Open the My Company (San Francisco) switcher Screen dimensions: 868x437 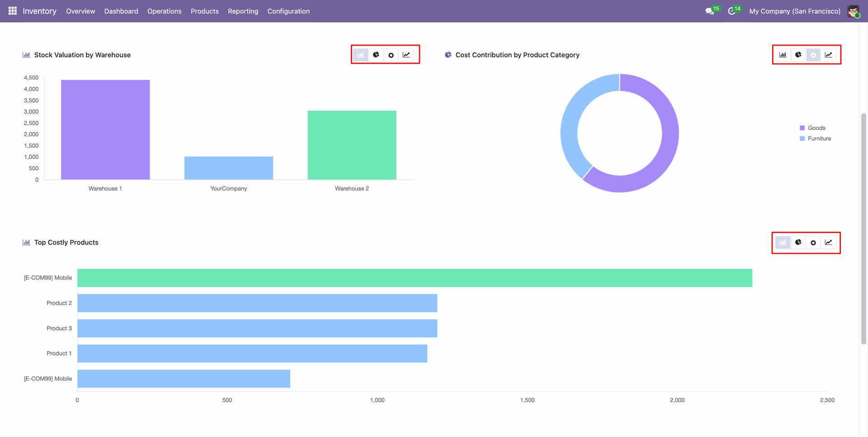click(x=795, y=11)
